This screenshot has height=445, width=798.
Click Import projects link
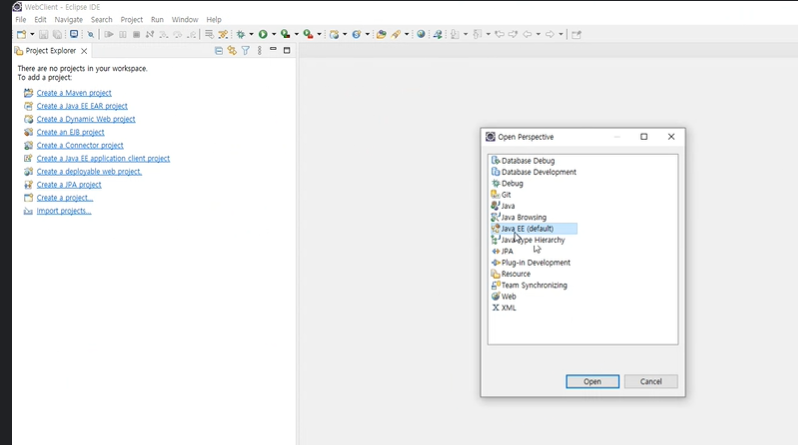pos(64,211)
